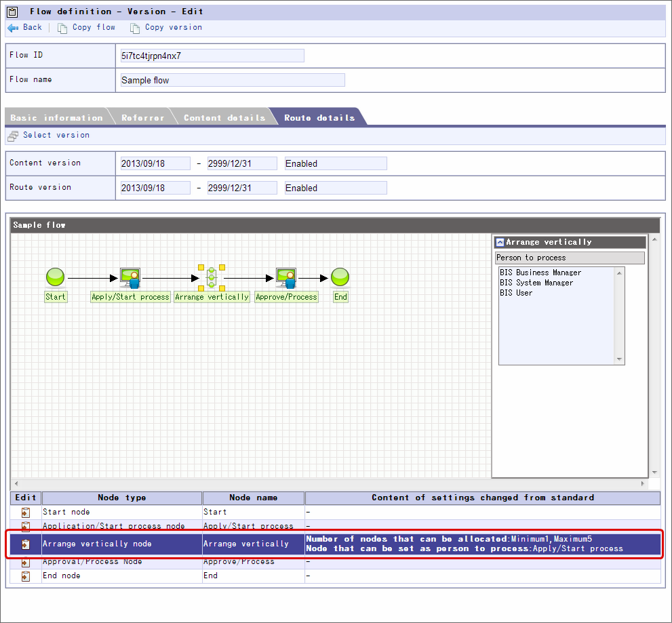Screen dimensions: 672x623
Task: Click the Flow definition title icon
Action: click(12, 12)
